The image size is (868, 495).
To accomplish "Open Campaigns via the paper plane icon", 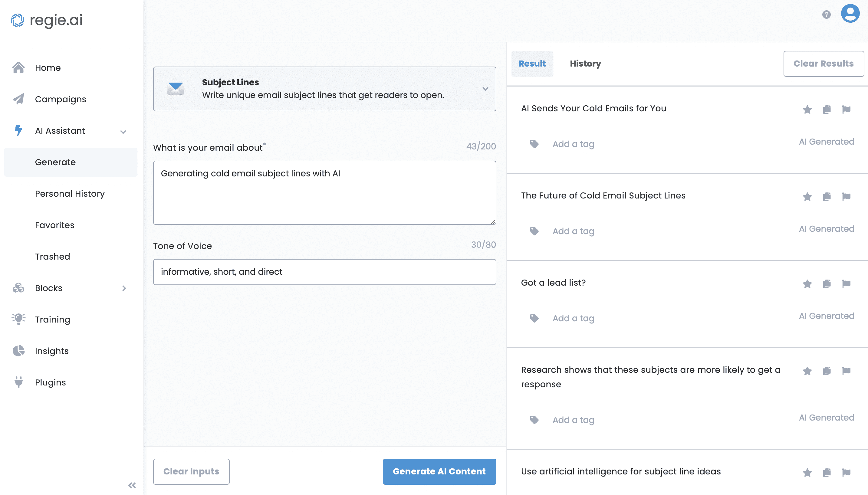I will 18,99.
